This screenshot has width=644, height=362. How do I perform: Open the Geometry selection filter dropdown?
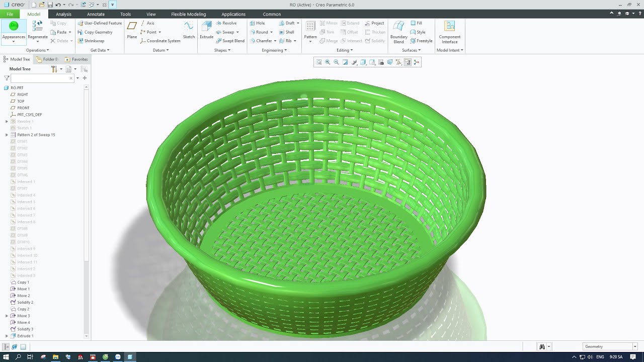point(610,346)
